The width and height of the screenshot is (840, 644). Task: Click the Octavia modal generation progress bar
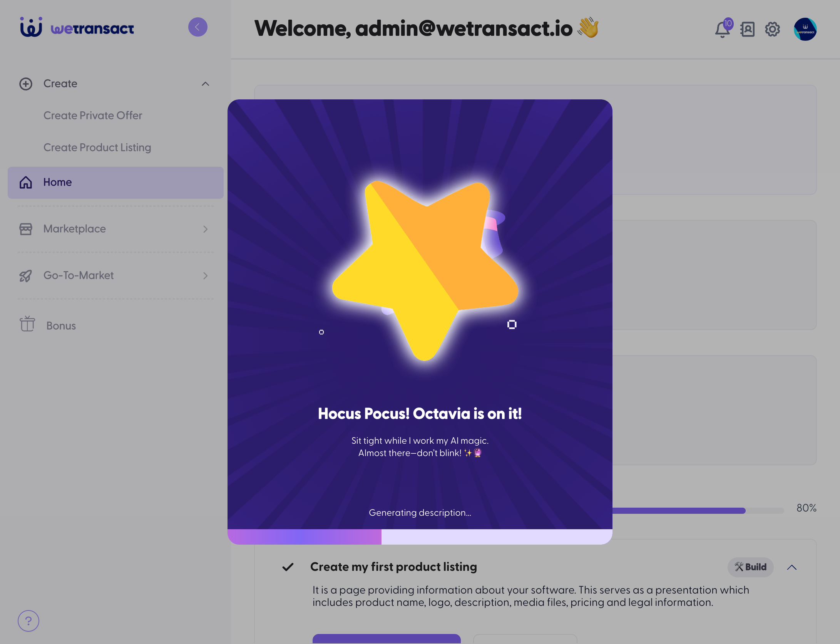pyautogui.click(x=420, y=537)
